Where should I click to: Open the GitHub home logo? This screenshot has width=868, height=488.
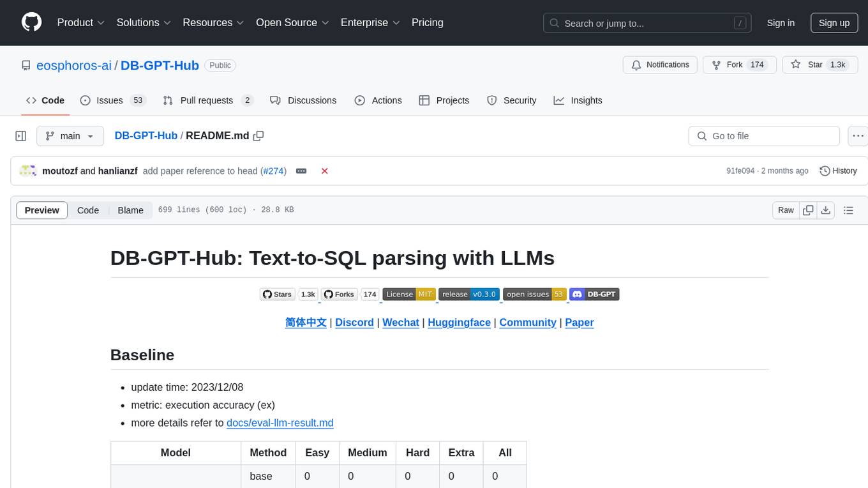(31, 22)
